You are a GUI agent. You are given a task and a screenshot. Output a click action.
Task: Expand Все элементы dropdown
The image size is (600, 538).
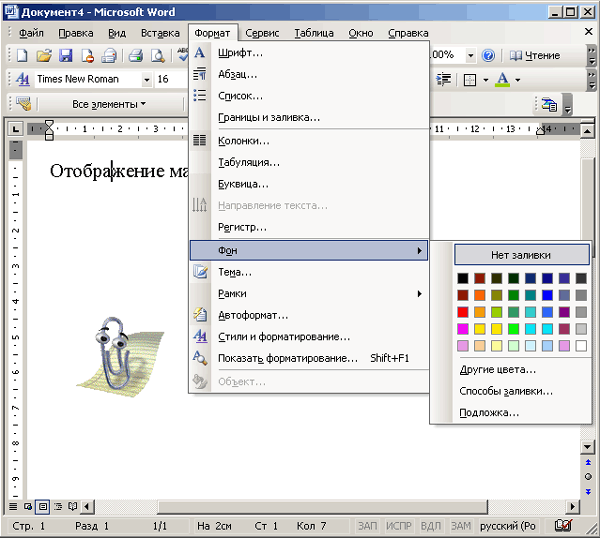pos(109,104)
